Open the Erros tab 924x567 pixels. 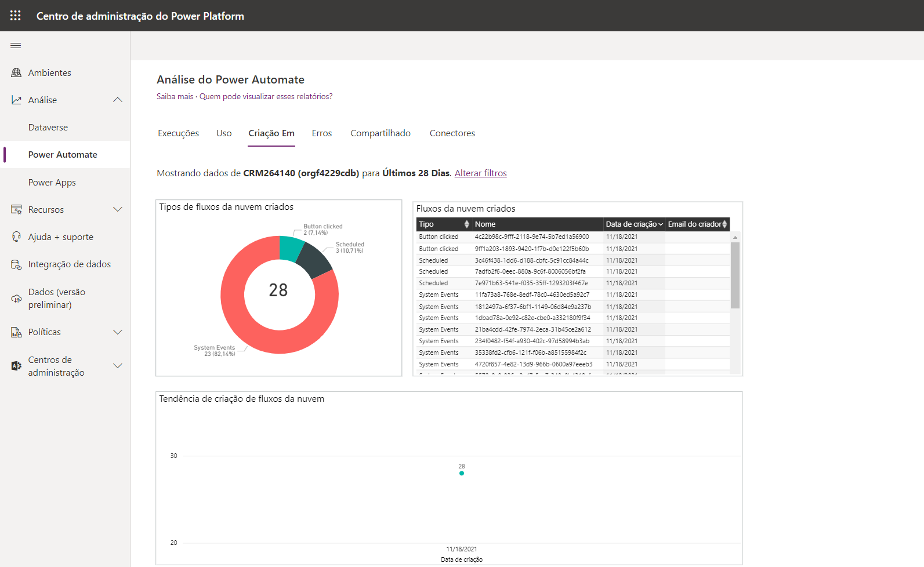point(322,133)
